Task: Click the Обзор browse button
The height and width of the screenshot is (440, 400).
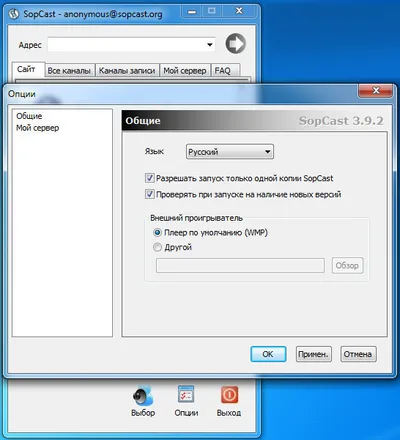Action: click(347, 265)
